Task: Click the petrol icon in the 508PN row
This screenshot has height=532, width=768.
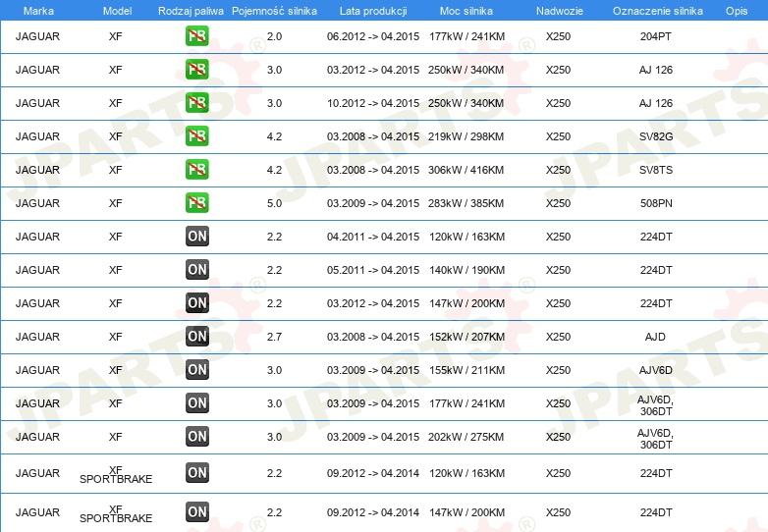Action: pos(196,202)
